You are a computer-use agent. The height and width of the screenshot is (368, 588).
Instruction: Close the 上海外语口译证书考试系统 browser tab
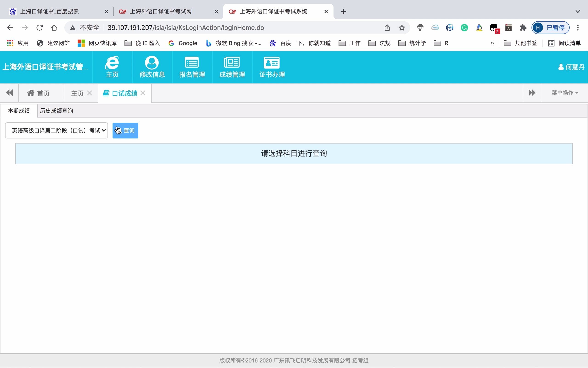tap(326, 11)
